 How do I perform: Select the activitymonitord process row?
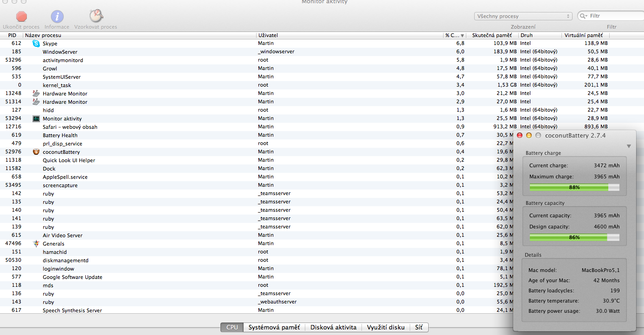pyautogui.click(x=322, y=60)
